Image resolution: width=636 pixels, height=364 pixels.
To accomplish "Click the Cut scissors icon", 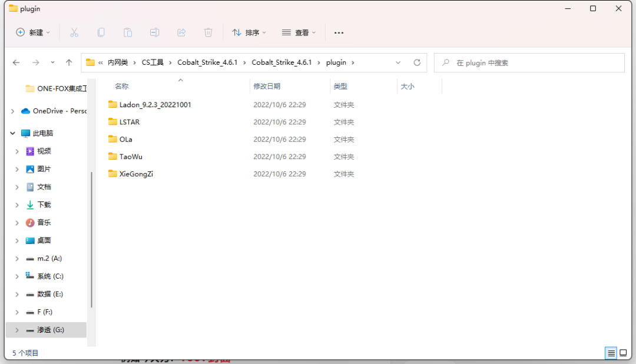I will point(74,32).
